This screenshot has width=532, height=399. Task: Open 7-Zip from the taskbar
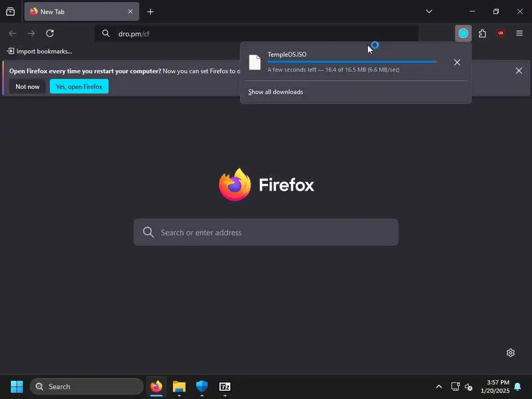(224, 387)
